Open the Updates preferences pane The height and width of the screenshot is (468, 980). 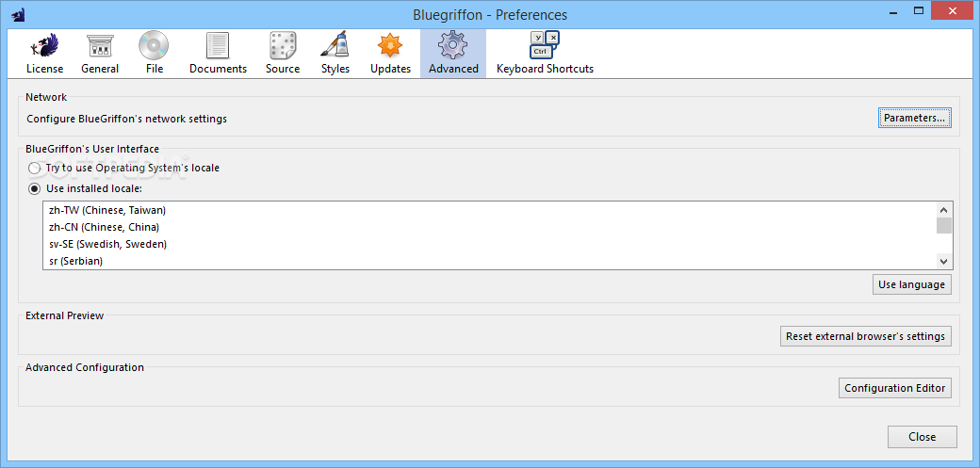point(391,53)
